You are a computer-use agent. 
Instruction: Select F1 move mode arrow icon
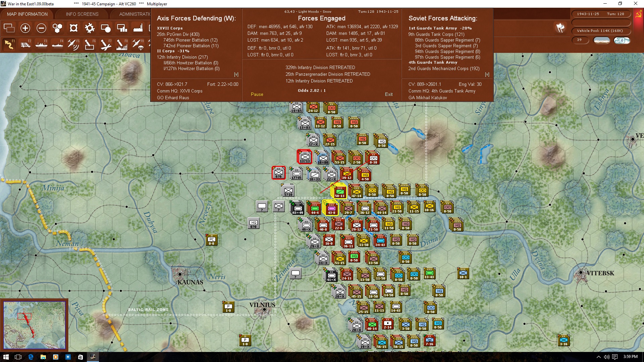[x=9, y=44]
